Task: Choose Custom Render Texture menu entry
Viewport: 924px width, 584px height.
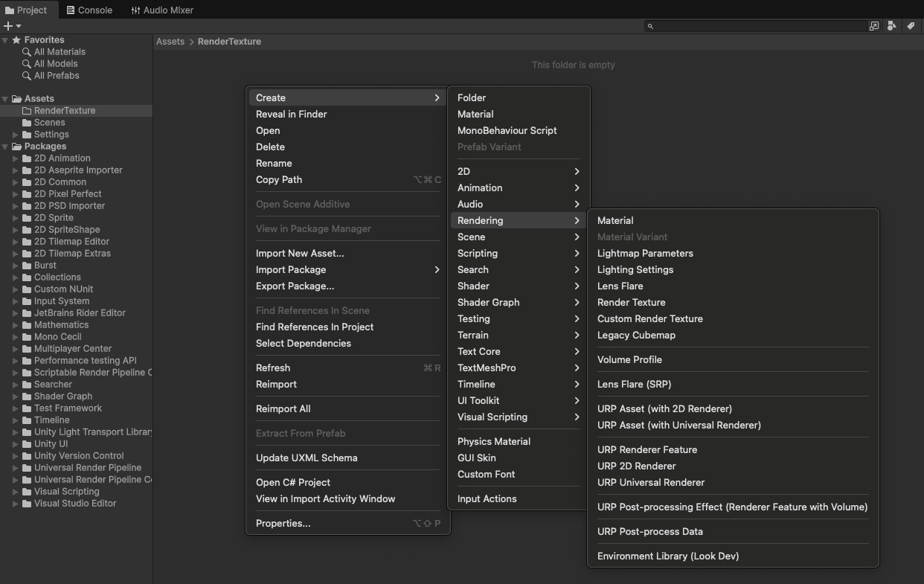Action: [x=649, y=318]
